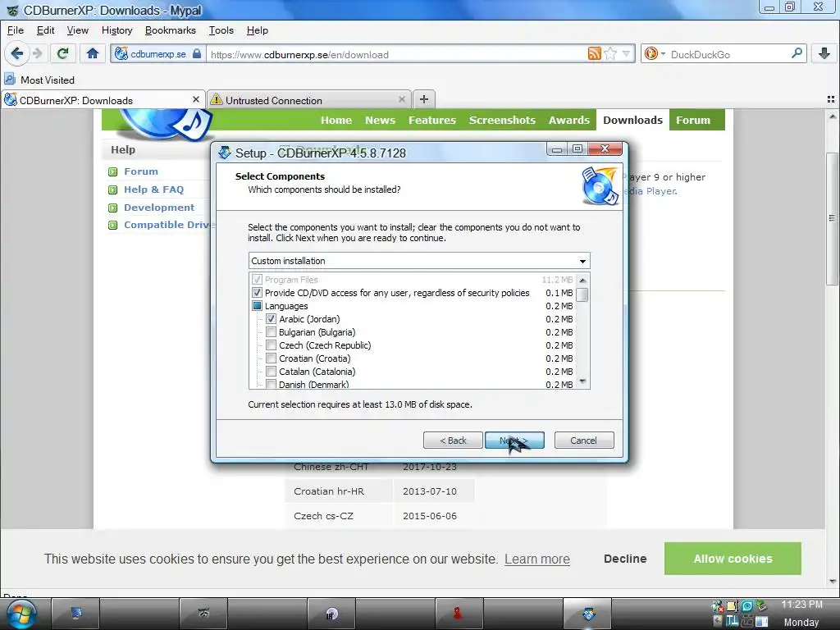Click the search magnifier icon

(797, 53)
